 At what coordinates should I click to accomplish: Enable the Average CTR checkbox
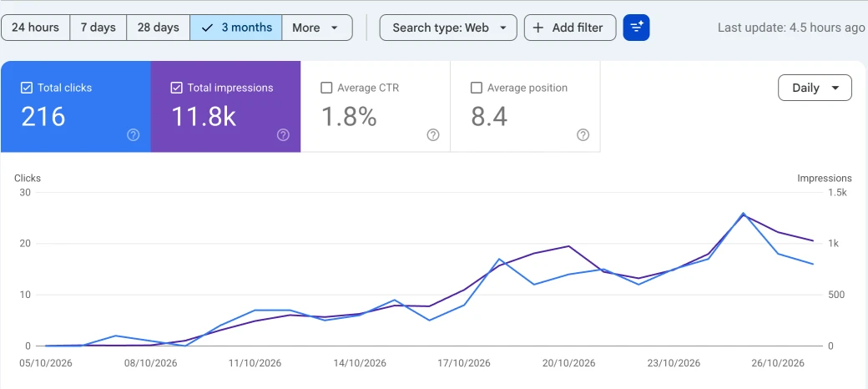326,88
